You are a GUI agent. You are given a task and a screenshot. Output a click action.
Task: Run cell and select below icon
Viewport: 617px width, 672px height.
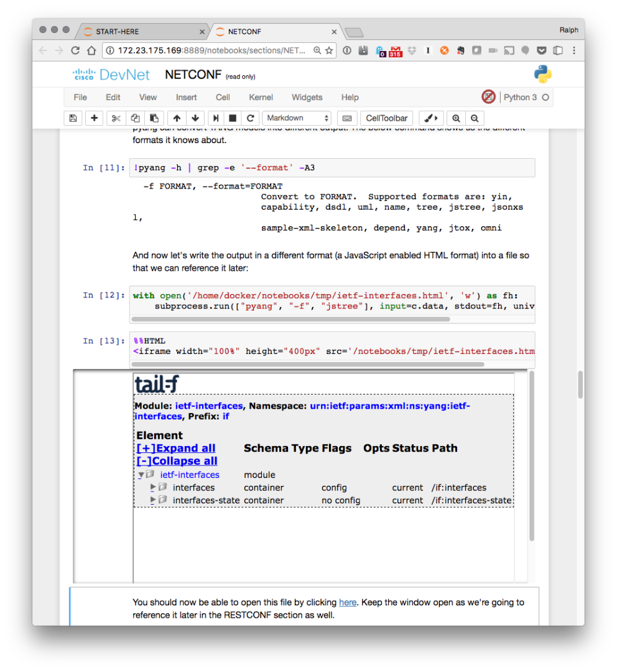216,118
